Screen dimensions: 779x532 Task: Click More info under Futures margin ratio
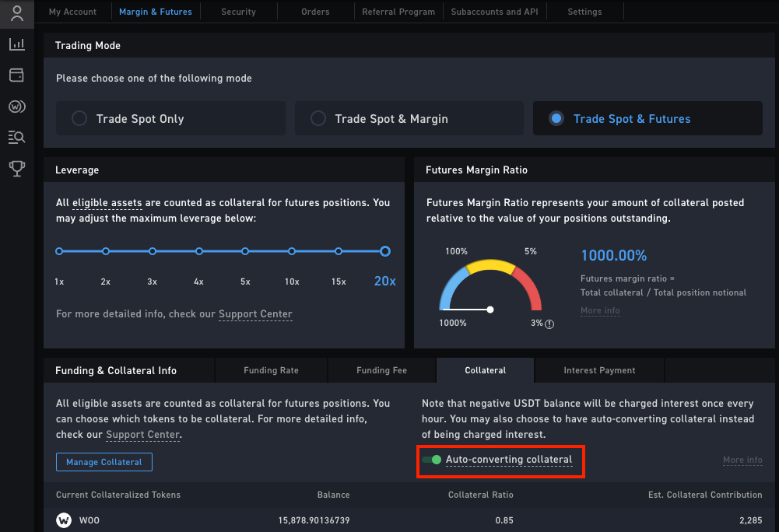coord(600,310)
